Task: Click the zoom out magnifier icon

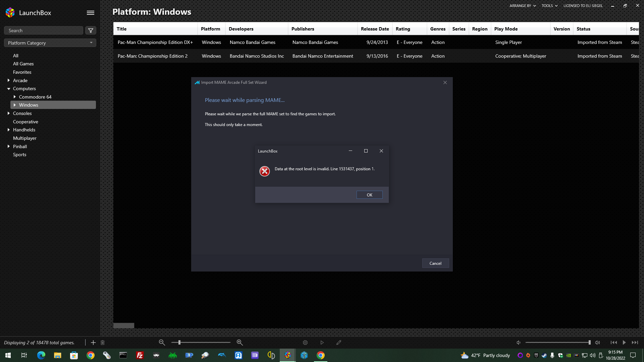Action: click(x=162, y=343)
